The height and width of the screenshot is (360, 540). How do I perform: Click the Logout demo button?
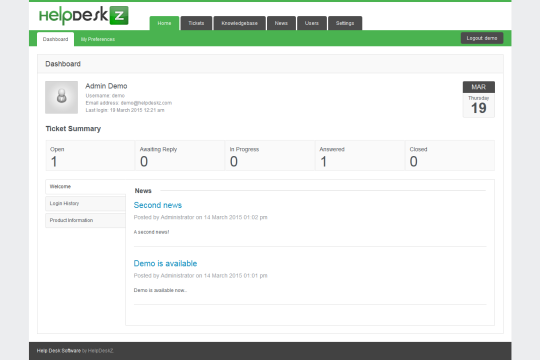click(x=482, y=38)
